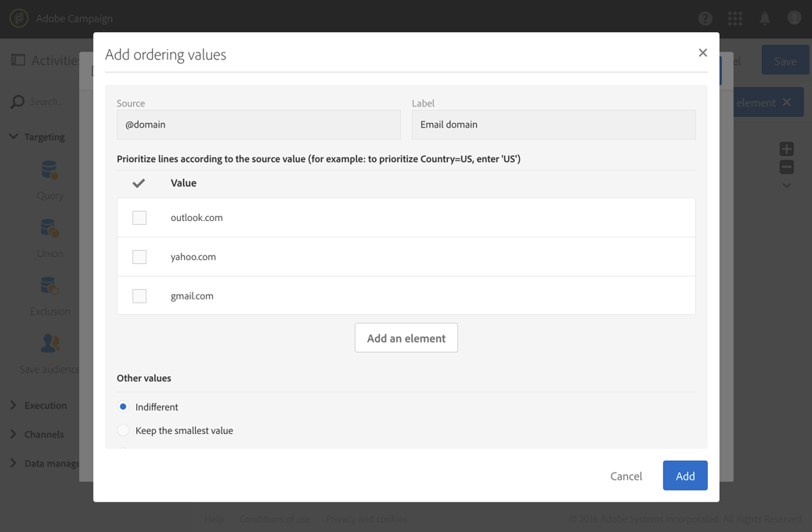Check the yahoo.com value checkbox

pos(139,257)
